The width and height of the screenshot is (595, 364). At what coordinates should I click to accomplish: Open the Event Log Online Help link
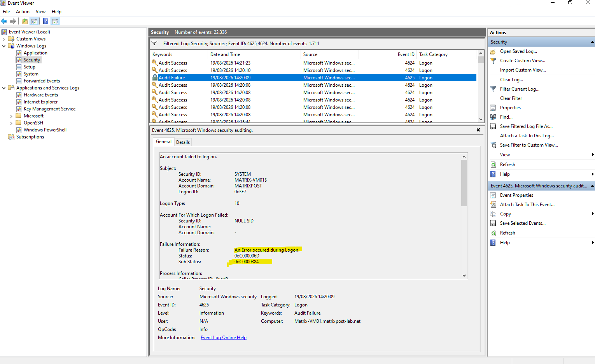pyautogui.click(x=224, y=338)
